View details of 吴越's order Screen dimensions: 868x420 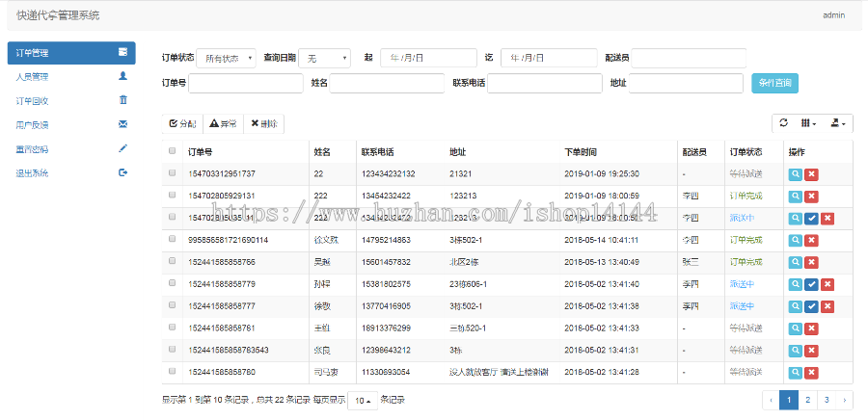(x=795, y=262)
